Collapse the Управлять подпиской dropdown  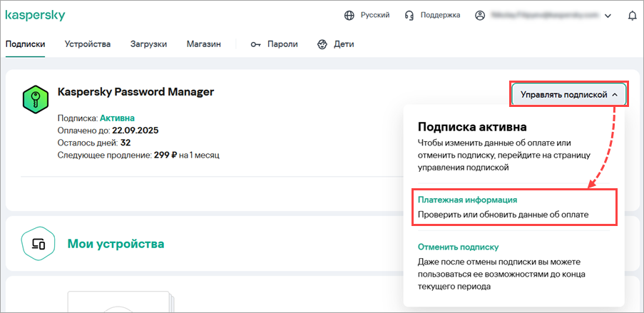(x=569, y=95)
